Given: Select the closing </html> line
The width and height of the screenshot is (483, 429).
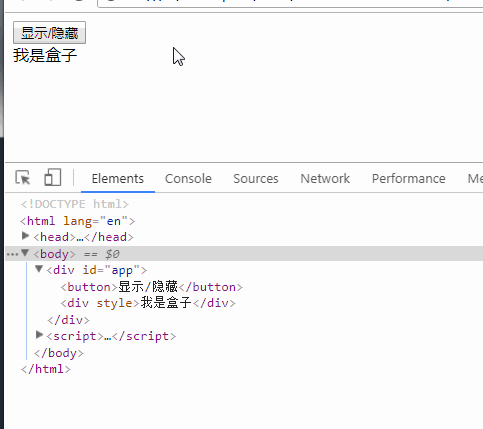Looking at the screenshot, I should click(46, 369).
